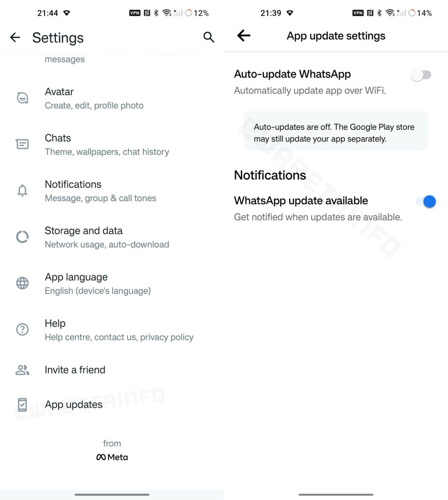Click the Invite a friend people icon
This screenshot has height=500, width=448.
[x=22, y=370]
